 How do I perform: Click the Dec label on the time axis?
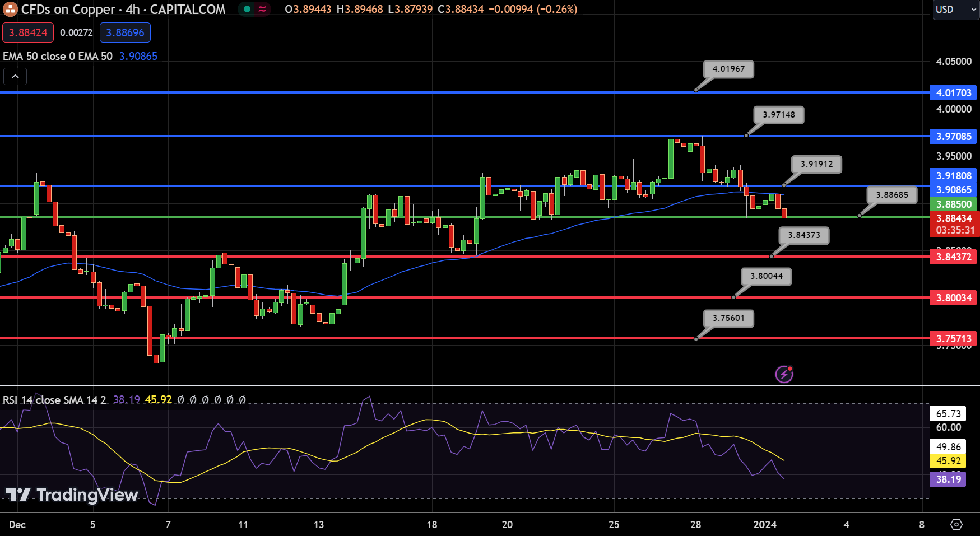[x=17, y=525]
